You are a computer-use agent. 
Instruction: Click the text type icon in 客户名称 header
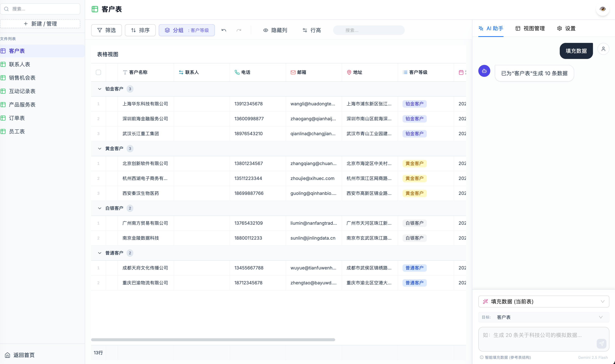[x=125, y=72]
